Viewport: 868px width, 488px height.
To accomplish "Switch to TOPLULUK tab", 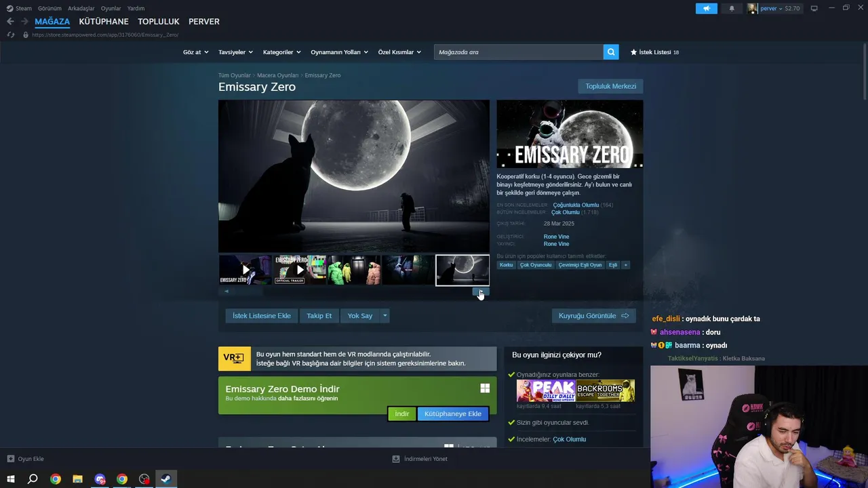I will [x=159, y=22].
